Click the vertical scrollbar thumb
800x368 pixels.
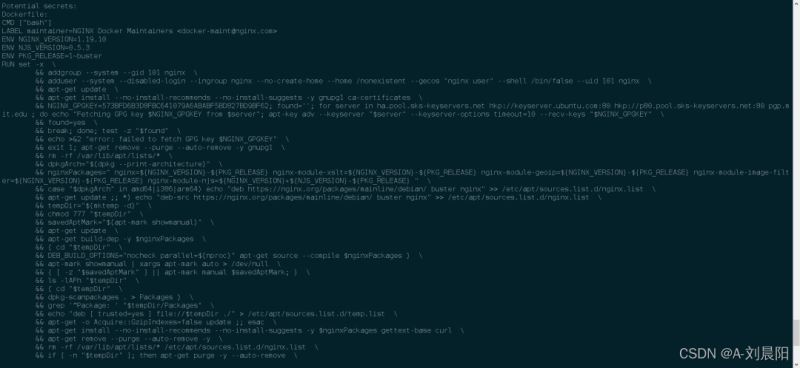[796, 332]
